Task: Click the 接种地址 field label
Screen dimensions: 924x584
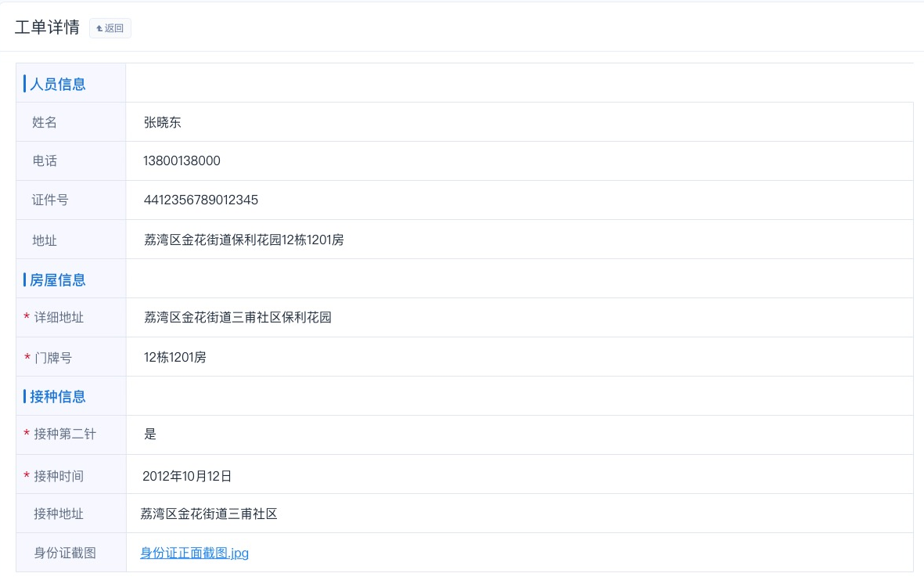Action: pyautogui.click(x=59, y=514)
